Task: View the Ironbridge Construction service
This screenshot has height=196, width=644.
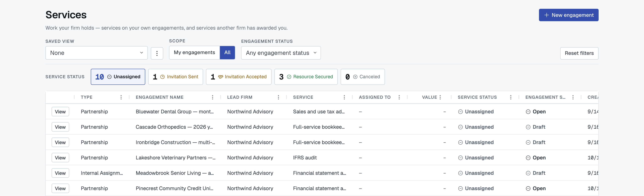Action: point(60,142)
